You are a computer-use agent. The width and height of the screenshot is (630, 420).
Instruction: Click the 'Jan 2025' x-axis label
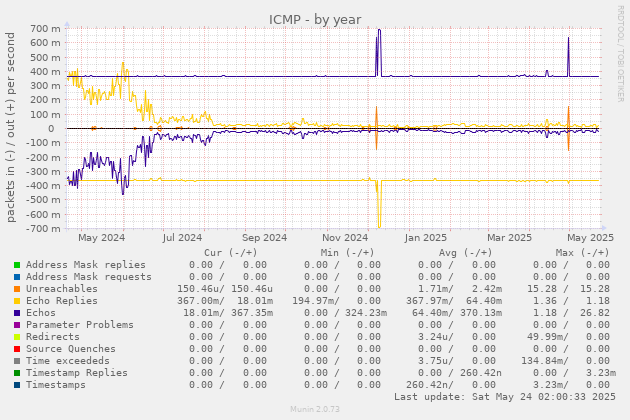point(425,238)
